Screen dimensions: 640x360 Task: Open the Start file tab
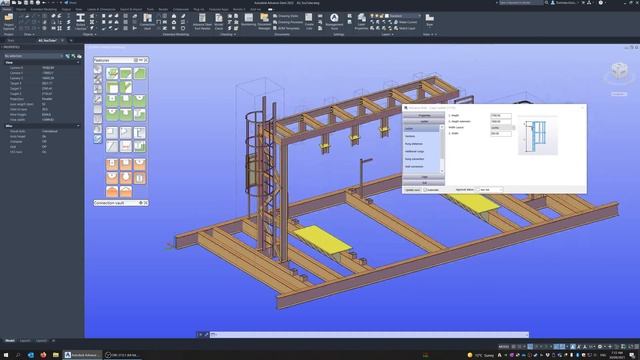click(x=11, y=40)
